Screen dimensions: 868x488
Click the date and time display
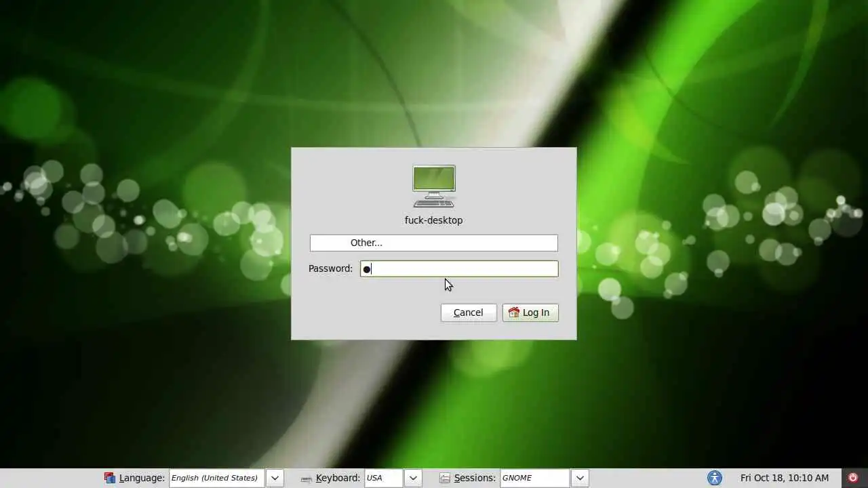(785, 478)
